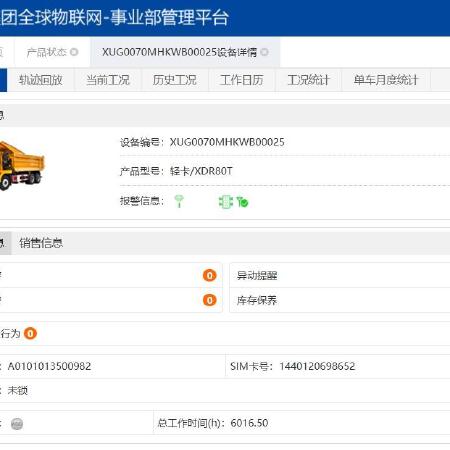The height and width of the screenshot is (450, 450).
Task: Click the orange 0 badge beside 异动提醒
Action: (209, 275)
